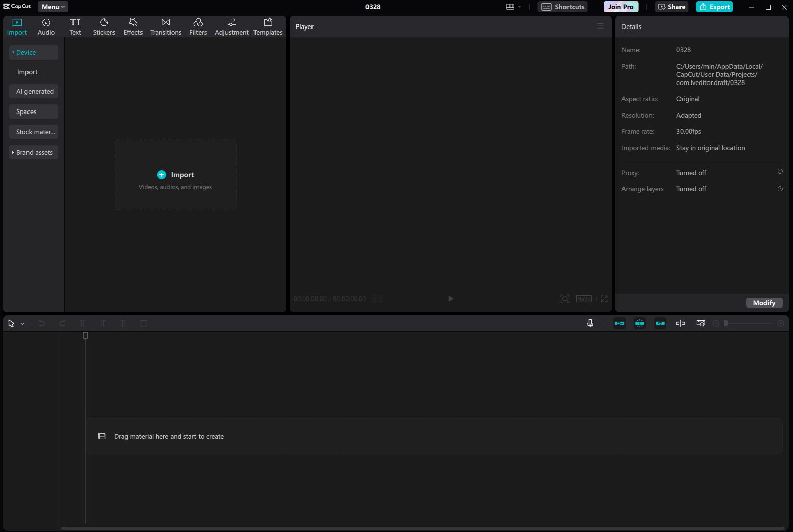793x532 pixels.
Task: Click the 'Drag material here' track area
Action: (x=434, y=436)
